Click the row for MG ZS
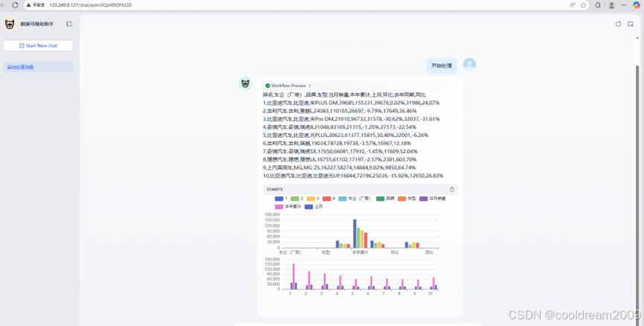The image size is (644, 326). click(339, 167)
